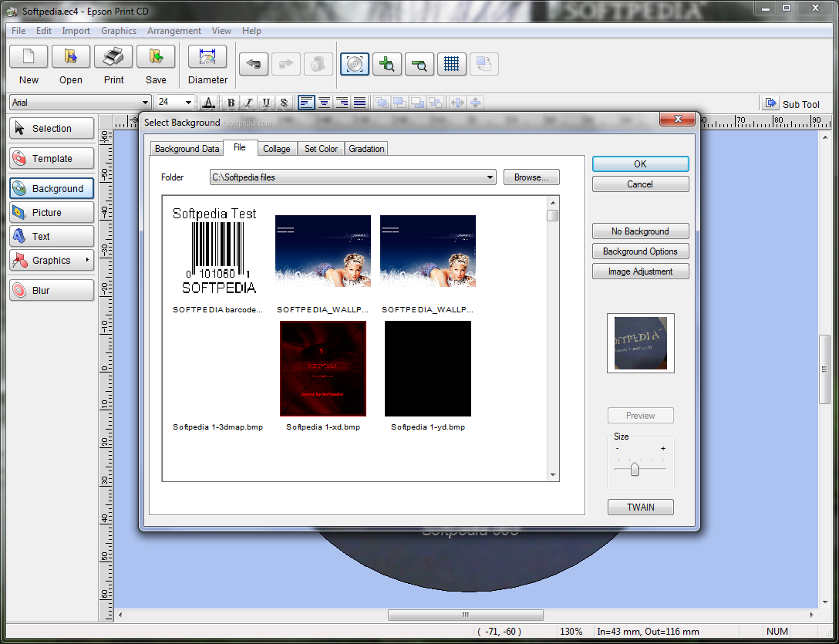
Task: Click the Browse... button
Action: point(531,177)
